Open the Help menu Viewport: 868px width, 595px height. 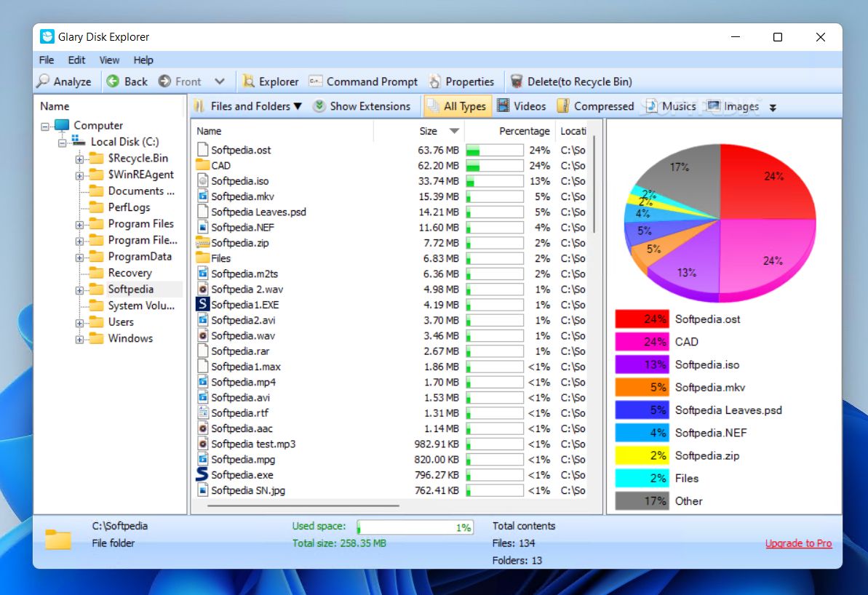[x=143, y=60]
